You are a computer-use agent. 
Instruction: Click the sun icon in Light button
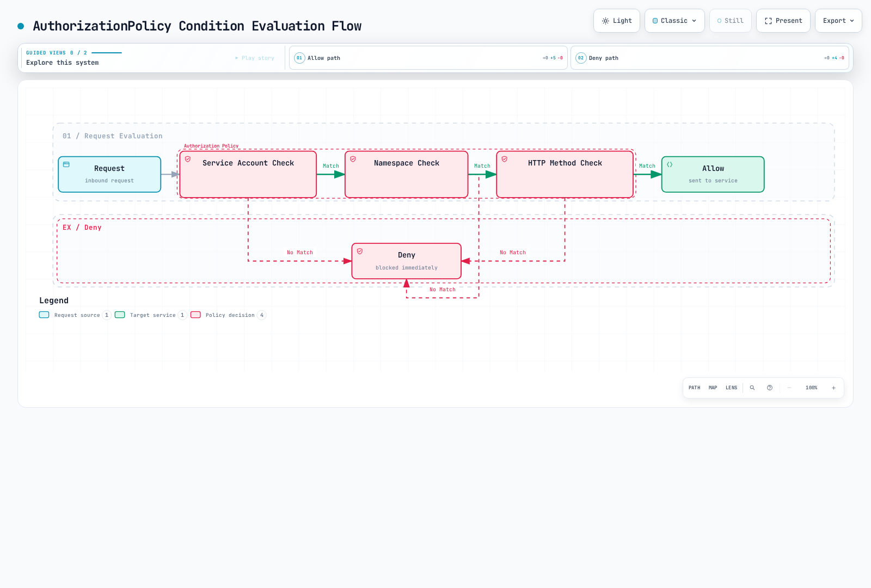coord(605,21)
